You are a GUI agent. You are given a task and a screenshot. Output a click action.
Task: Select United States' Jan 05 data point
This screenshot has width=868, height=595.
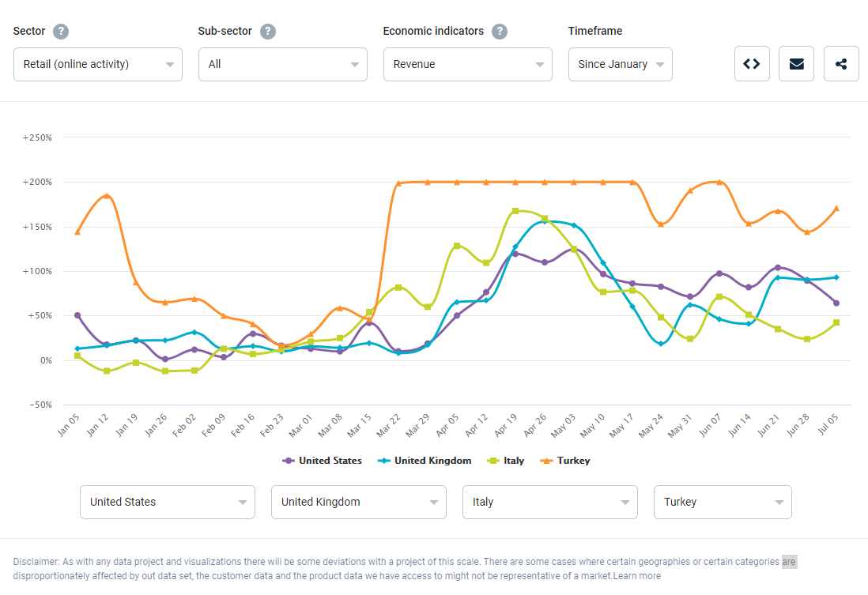click(77, 315)
